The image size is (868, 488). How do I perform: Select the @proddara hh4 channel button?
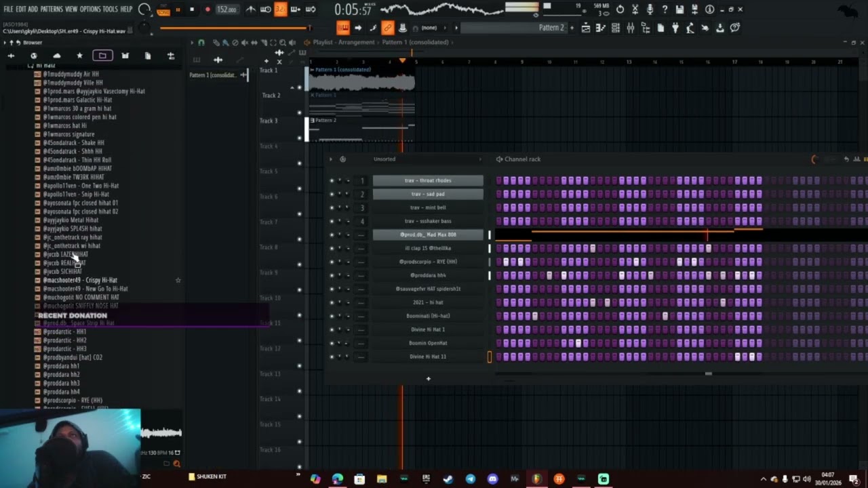coord(428,275)
